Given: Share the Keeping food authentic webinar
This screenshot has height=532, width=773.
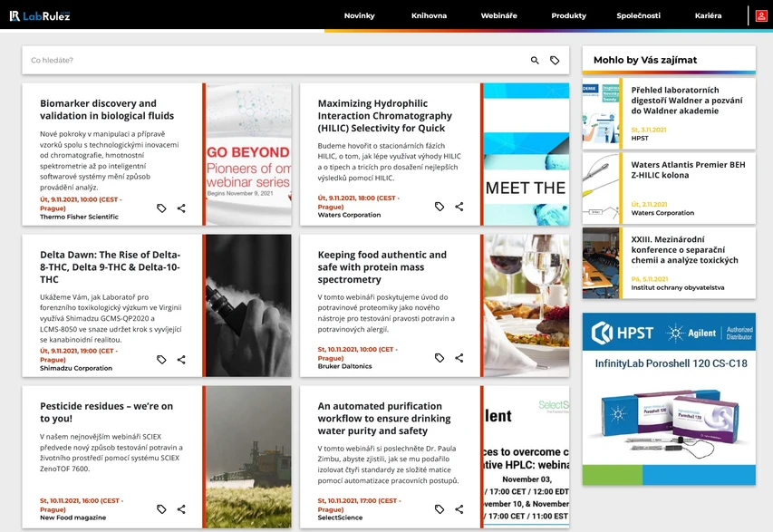Looking at the screenshot, I should (459, 357).
